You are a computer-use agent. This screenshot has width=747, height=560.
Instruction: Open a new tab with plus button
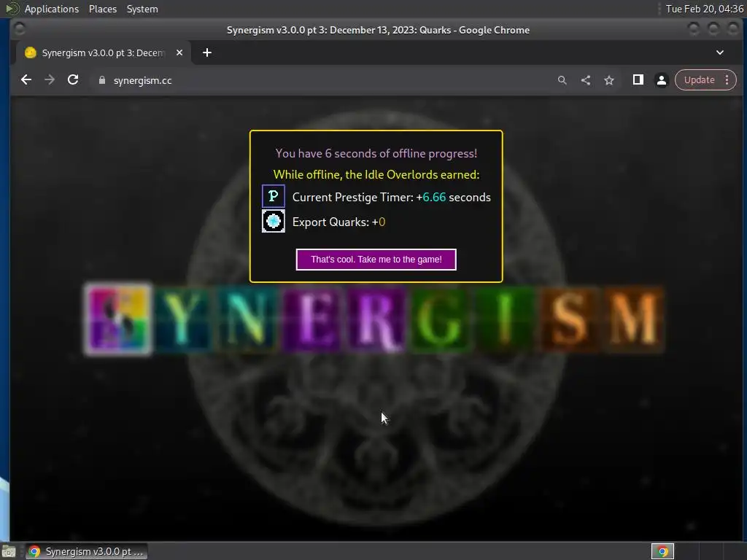(206, 52)
